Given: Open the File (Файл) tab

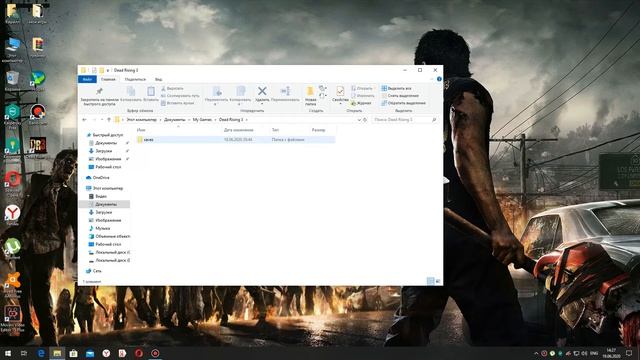Looking at the screenshot, I should pyautogui.click(x=87, y=79).
